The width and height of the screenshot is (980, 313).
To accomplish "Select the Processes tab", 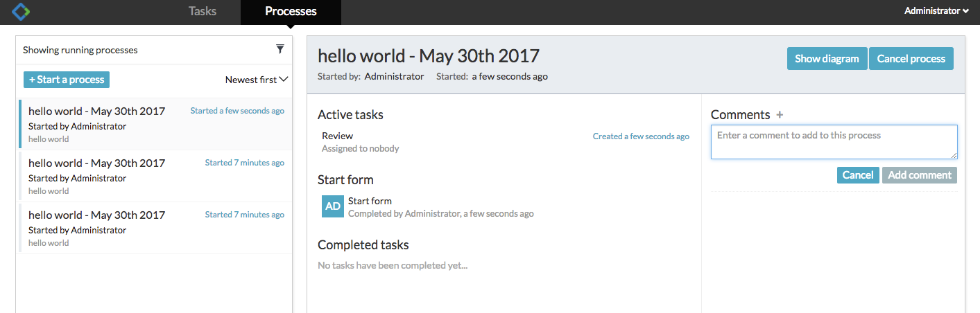I will tap(291, 11).
